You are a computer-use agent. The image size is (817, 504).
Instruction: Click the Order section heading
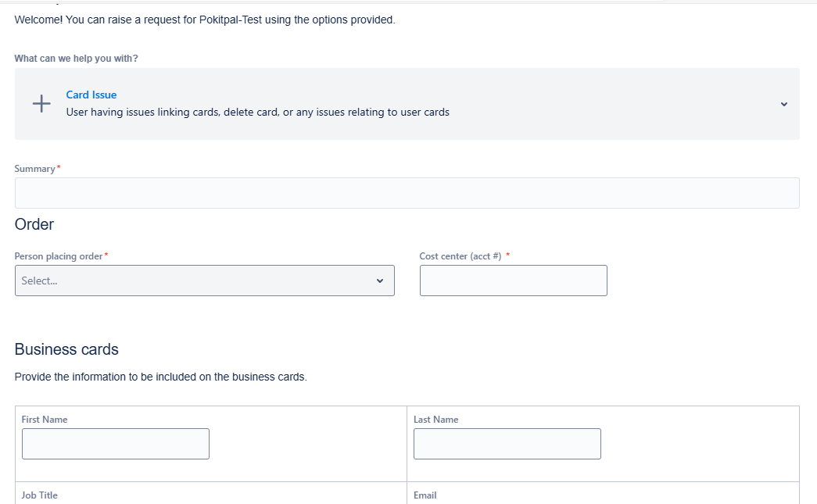click(x=34, y=224)
